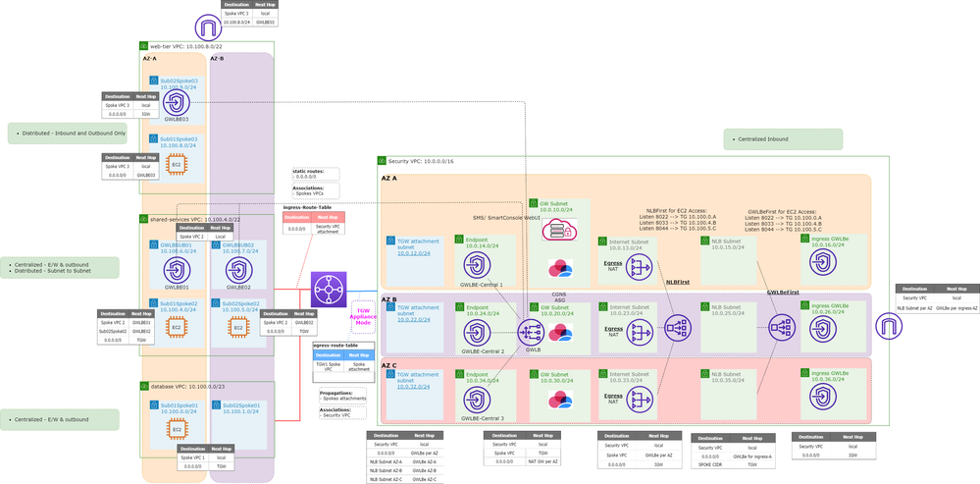Select the Transit Gateway icon
Screen dimensions: 980x484
click(x=329, y=290)
